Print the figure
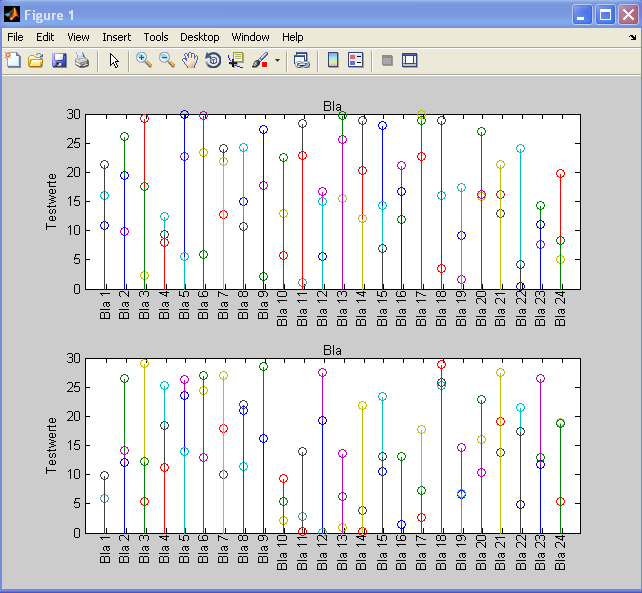 [x=82, y=60]
